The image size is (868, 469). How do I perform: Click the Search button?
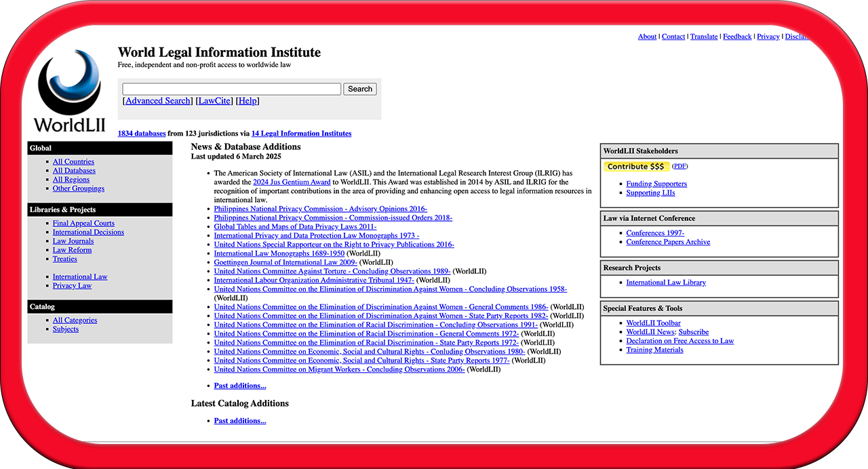360,89
